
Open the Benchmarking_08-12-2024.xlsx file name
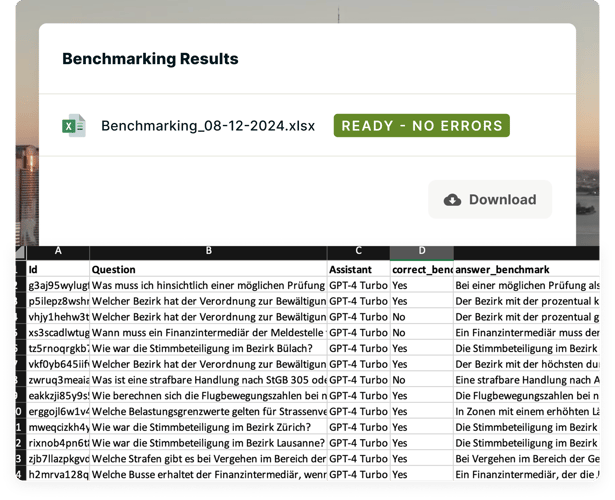[x=207, y=126]
